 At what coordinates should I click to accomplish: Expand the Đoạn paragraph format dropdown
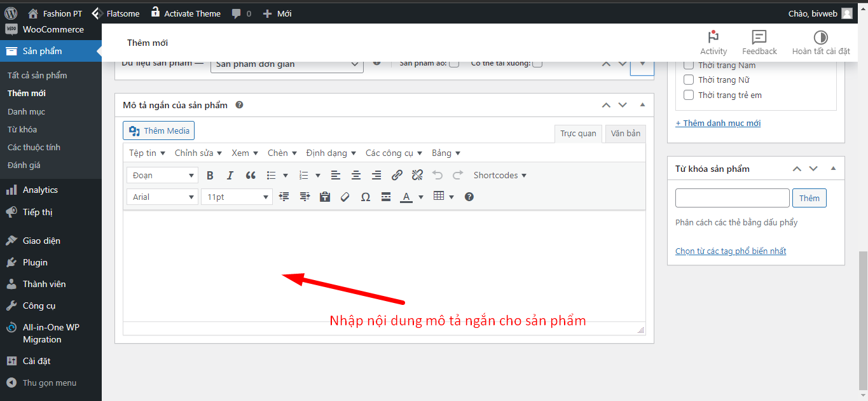coord(163,176)
